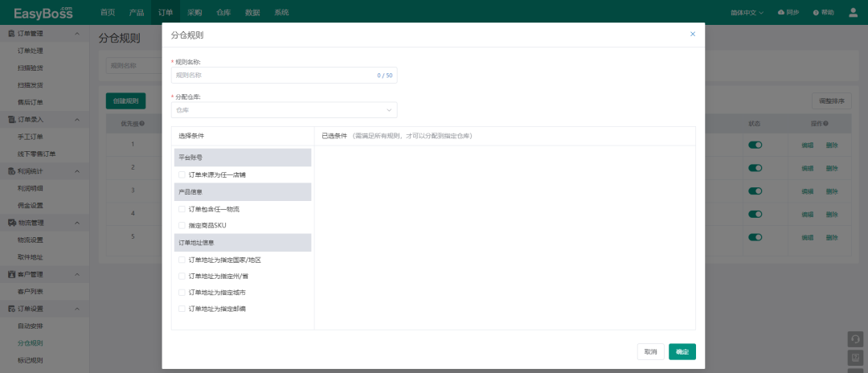Click the 取消 button in dialog
This screenshot has width=868, height=373.
[650, 352]
